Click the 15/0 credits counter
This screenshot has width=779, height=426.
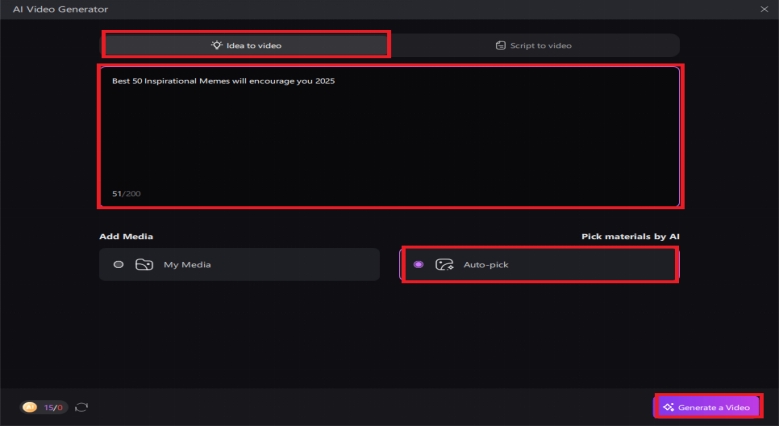click(52, 407)
